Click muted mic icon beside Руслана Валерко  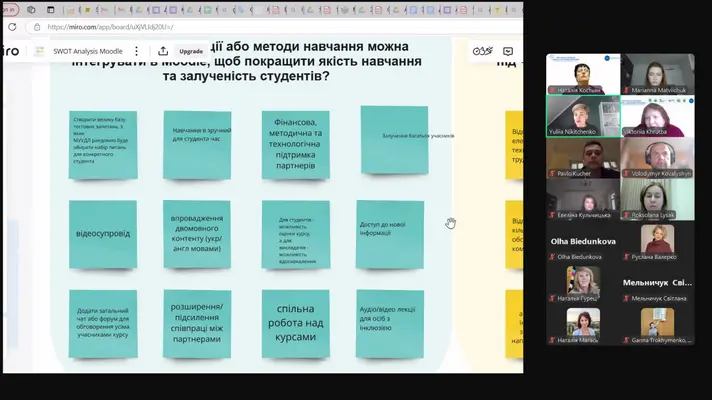[627, 257]
